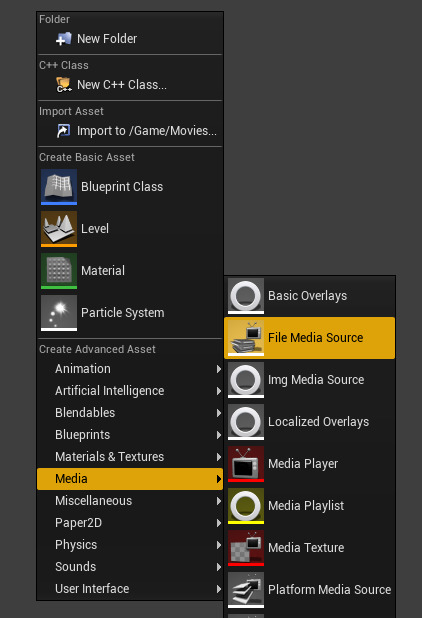
Task: Open the Miscellaneous category
Action: click(x=130, y=501)
